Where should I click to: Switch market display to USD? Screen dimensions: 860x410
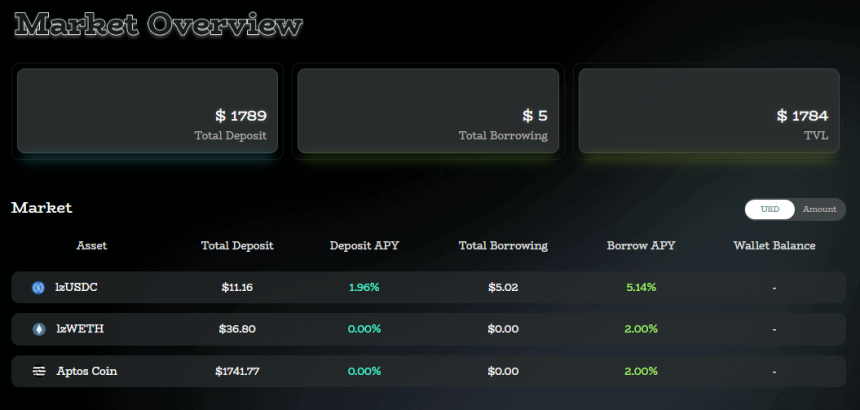[770, 209]
